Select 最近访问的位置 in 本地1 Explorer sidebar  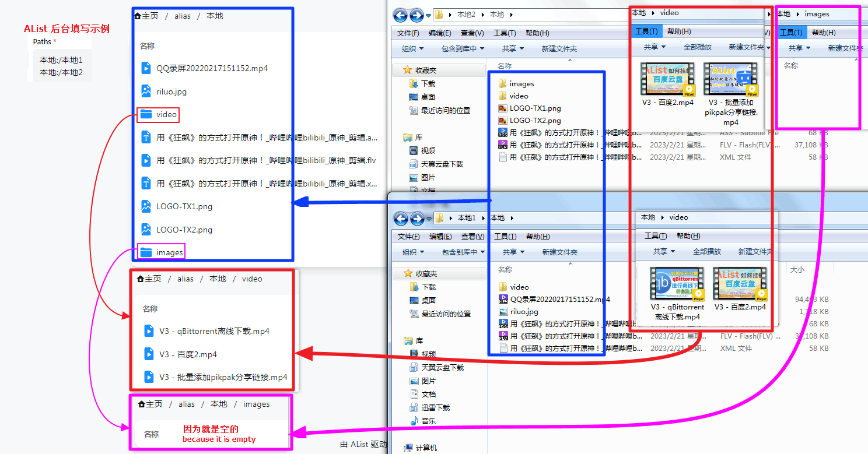tap(440, 314)
